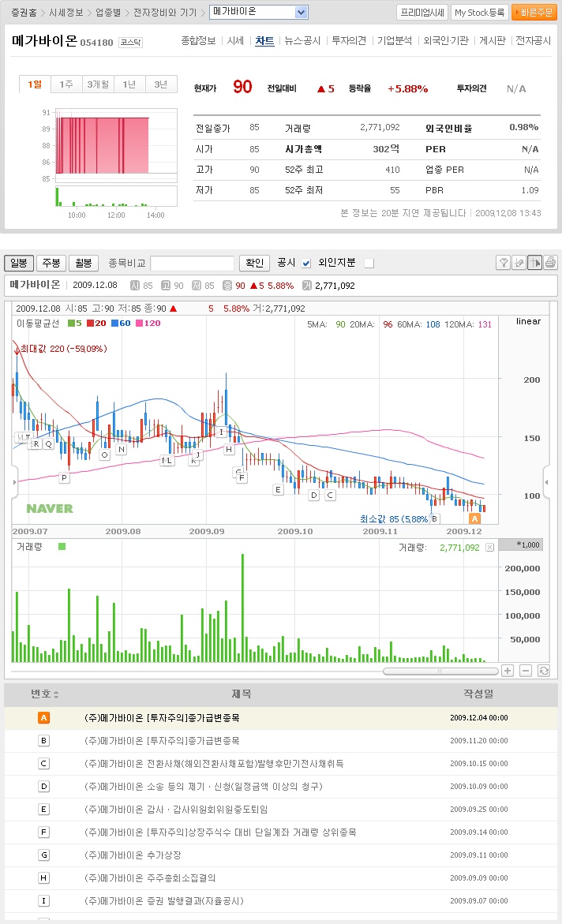The image size is (562, 924).
Task: Click disclosure marker O on chart
Action: (104, 455)
